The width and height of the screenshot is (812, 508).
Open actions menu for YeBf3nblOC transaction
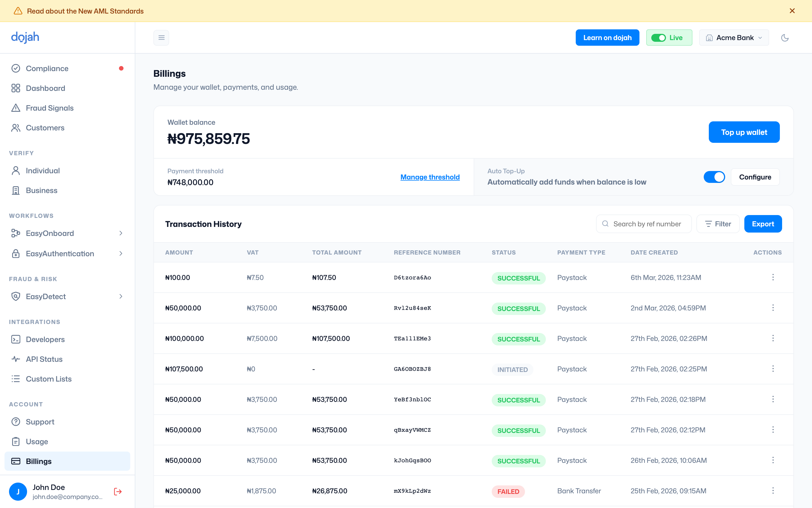773,399
